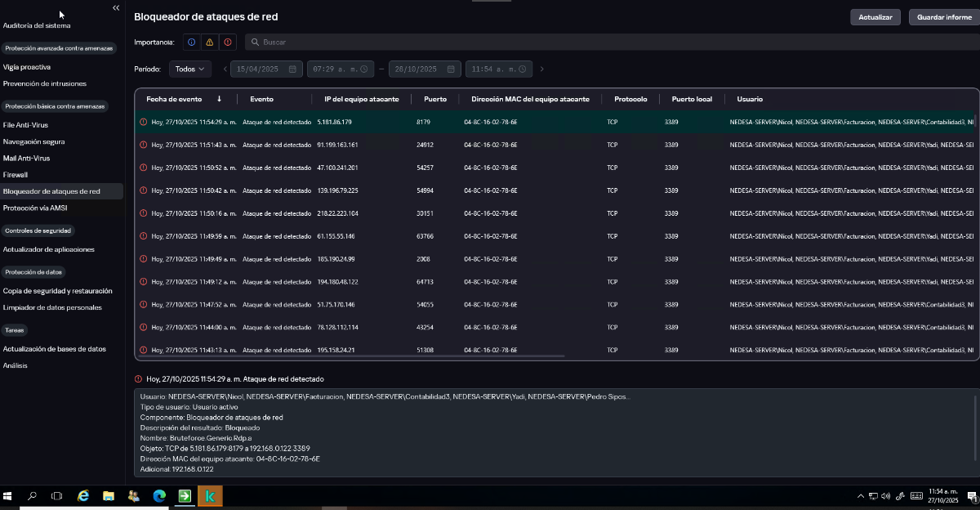Viewport: 980px width, 510px height.
Task: Toggle the red critical importance filter
Action: coord(227,42)
